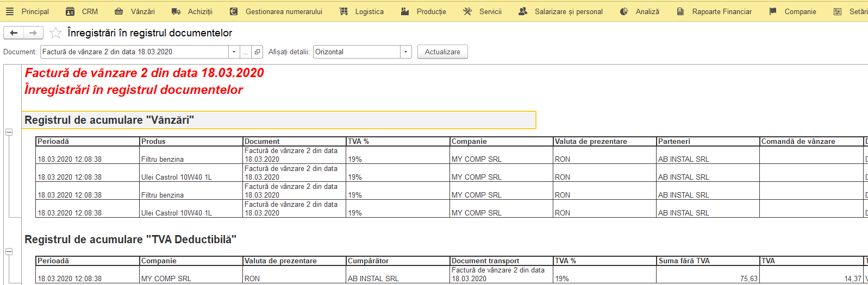Click the Document input field
The image size is (868, 285).
134,52
